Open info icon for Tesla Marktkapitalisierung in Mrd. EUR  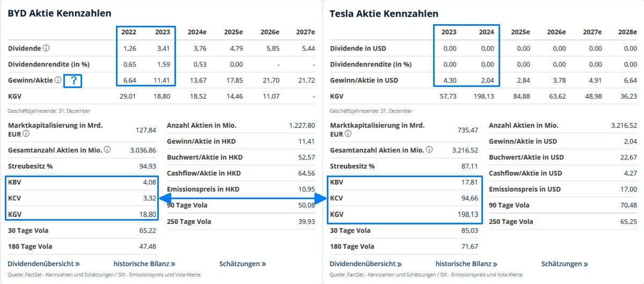[x=348, y=134]
